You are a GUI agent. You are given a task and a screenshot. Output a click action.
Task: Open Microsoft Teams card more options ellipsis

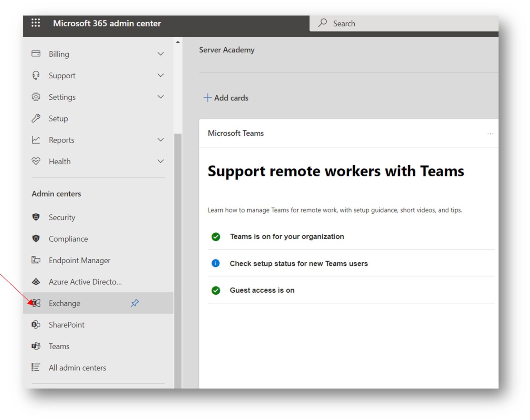tap(490, 134)
